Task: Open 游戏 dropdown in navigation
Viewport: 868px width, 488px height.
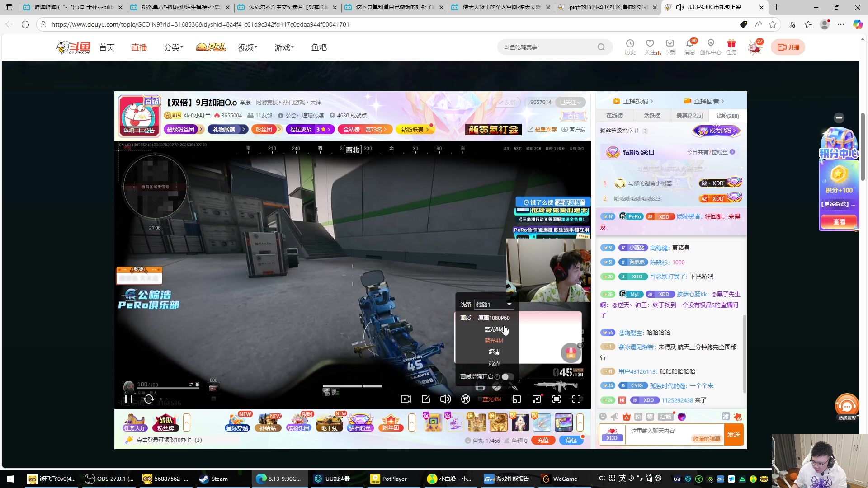Action: (x=284, y=47)
